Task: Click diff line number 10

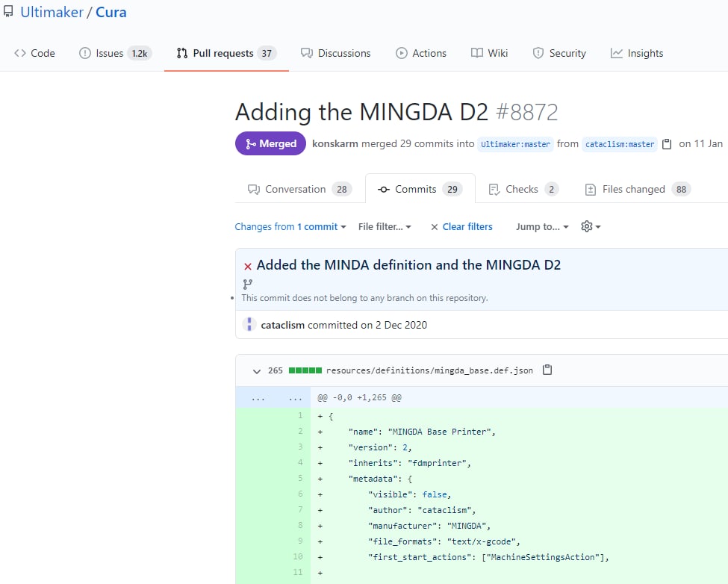Action: pyautogui.click(x=298, y=556)
